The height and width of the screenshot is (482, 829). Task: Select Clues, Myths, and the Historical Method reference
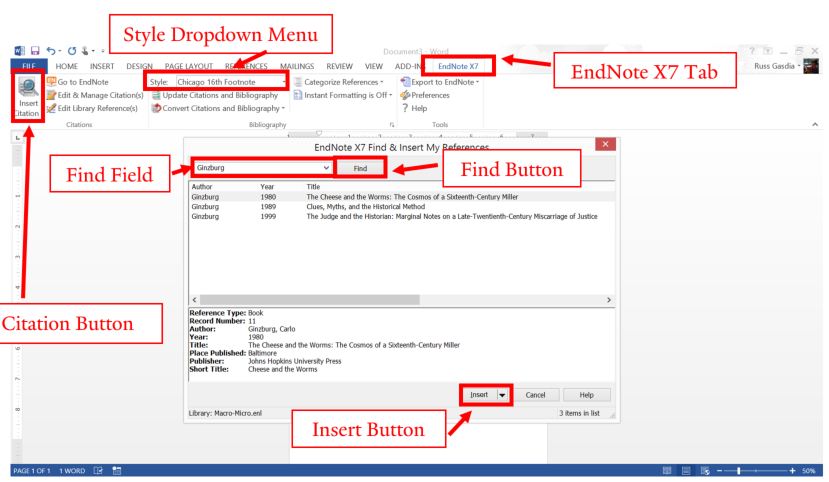click(402, 207)
